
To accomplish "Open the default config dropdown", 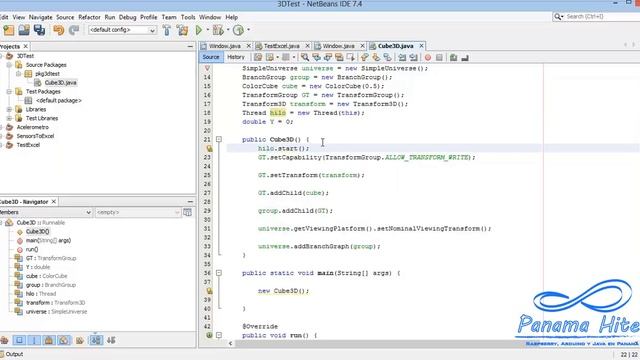I will pyautogui.click(x=122, y=30).
